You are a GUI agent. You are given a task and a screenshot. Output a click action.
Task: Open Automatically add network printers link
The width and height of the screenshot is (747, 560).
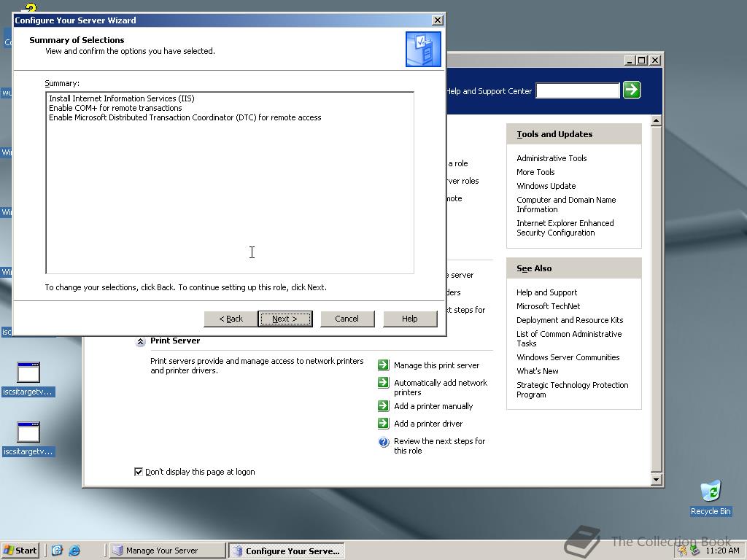[x=441, y=388]
